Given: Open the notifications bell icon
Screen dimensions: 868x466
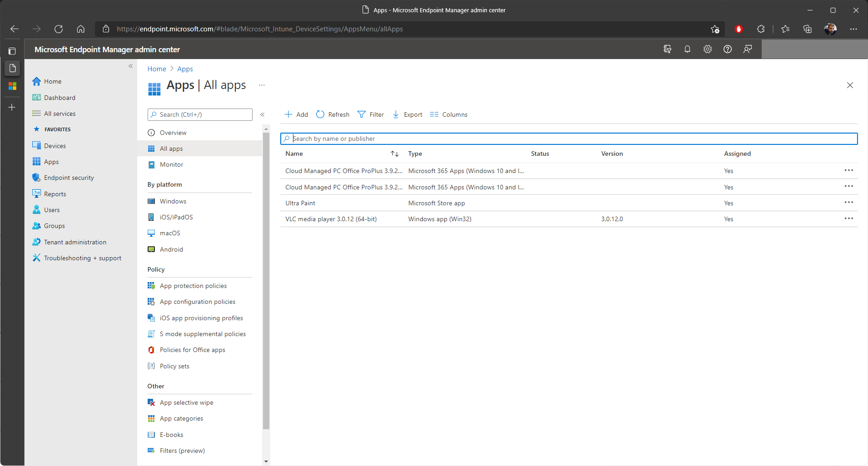Looking at the screenshot, I should coord(687,49).
